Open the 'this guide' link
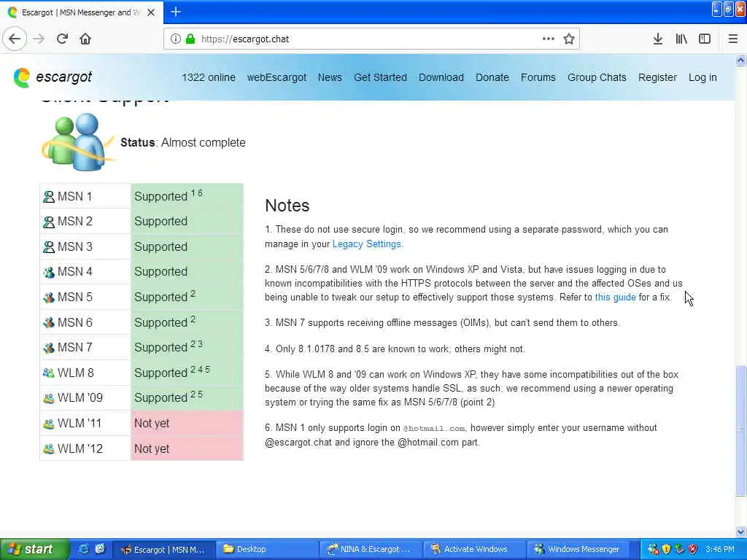This screenshot has width=747, height=560. (x=615, y=297)
